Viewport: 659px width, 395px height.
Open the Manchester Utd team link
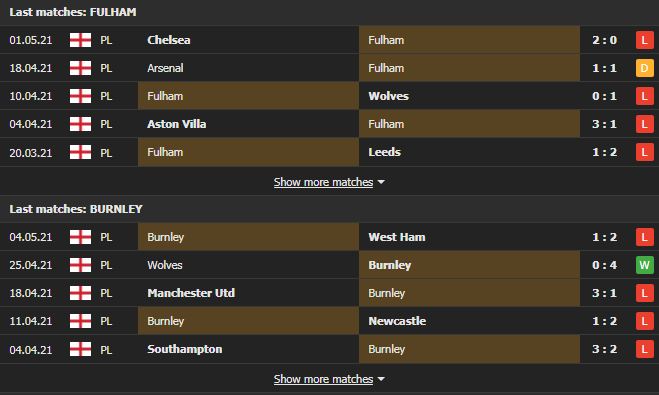[x=191, y=293]
